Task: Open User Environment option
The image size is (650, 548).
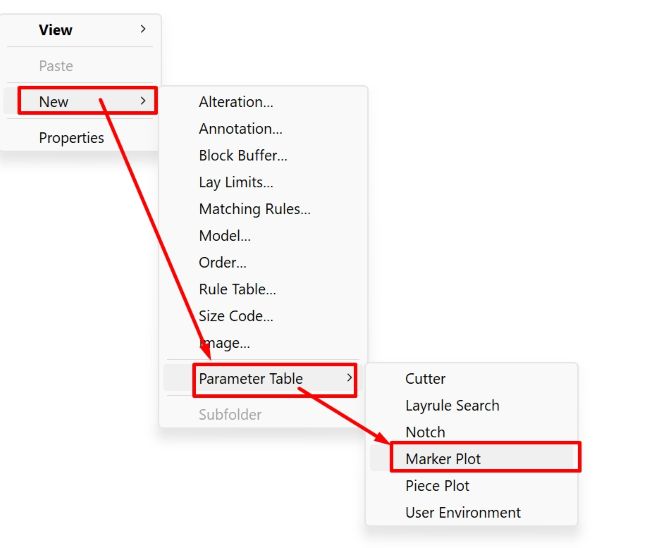Action: point(463,512)
